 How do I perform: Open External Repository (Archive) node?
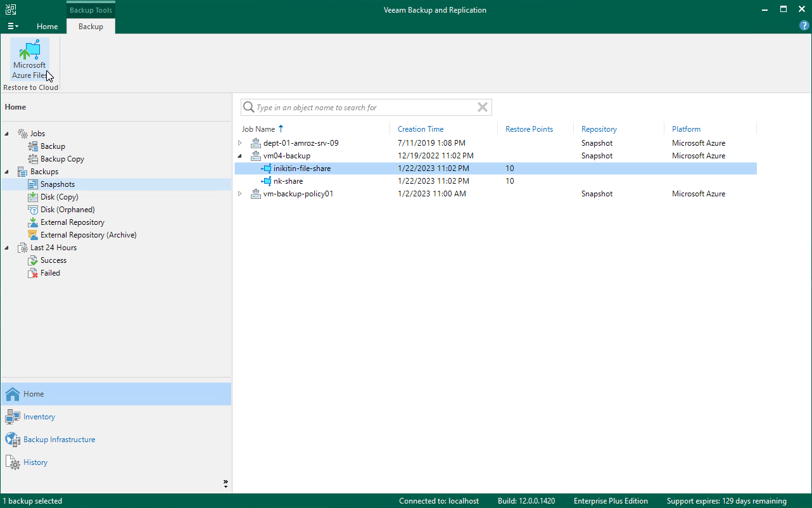[88, 235]
